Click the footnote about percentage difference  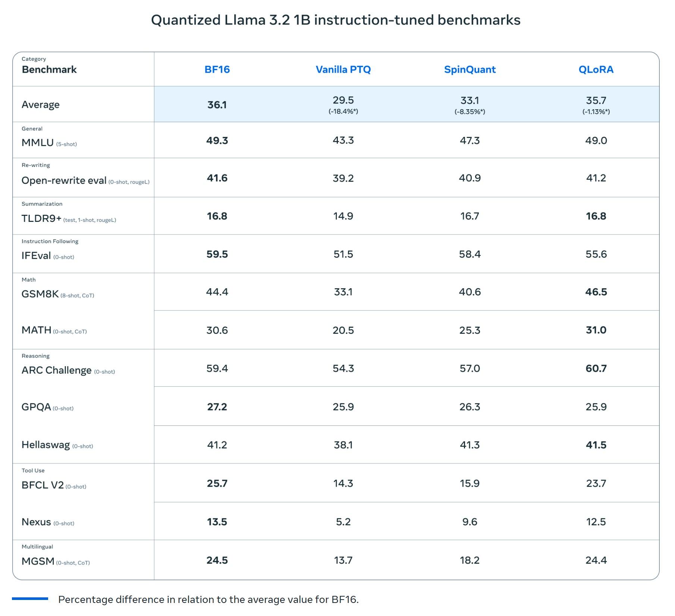coord(208,599)
